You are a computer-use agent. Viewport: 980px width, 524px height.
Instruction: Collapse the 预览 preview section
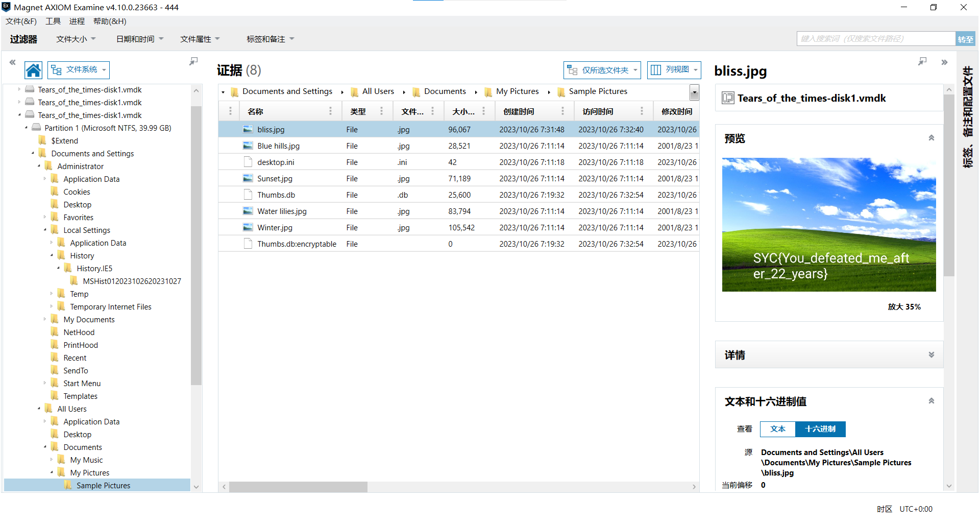tap(932, 138)
